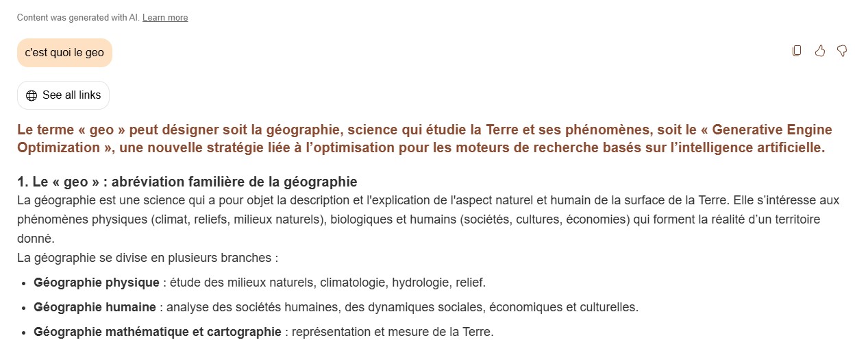Click the bullet point before "Géographie physique"

click(x=25, y=282)
